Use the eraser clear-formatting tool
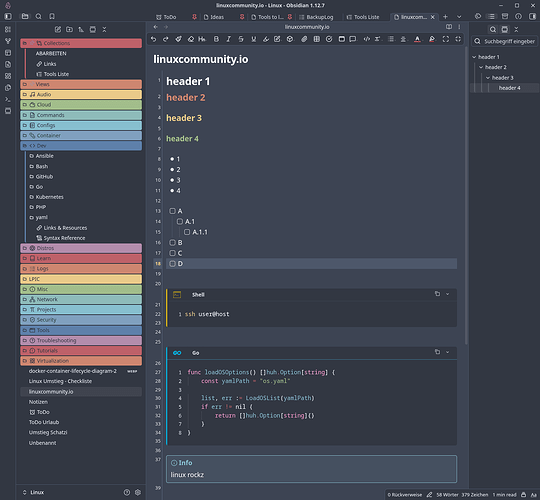540x500 pixels. (190, 39)
